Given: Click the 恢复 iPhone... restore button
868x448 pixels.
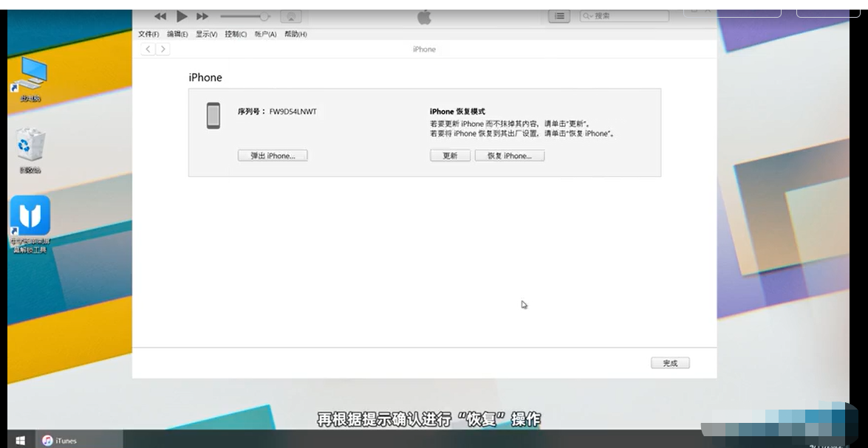Looking at the screenshot, I should (x=509, y=156).
